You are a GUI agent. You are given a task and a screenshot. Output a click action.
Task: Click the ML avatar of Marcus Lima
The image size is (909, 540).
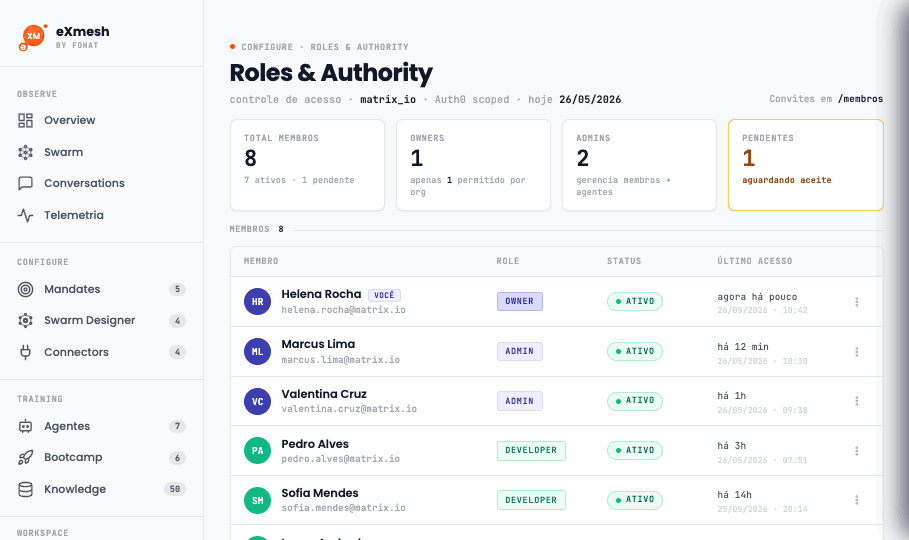coord(257,351)
